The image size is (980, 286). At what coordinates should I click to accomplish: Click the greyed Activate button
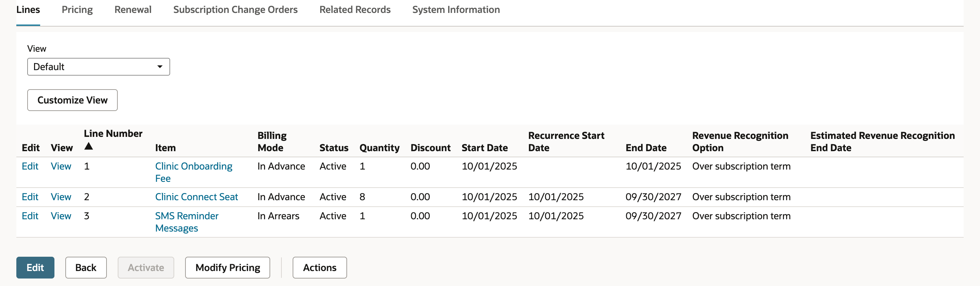coord(146,267)
